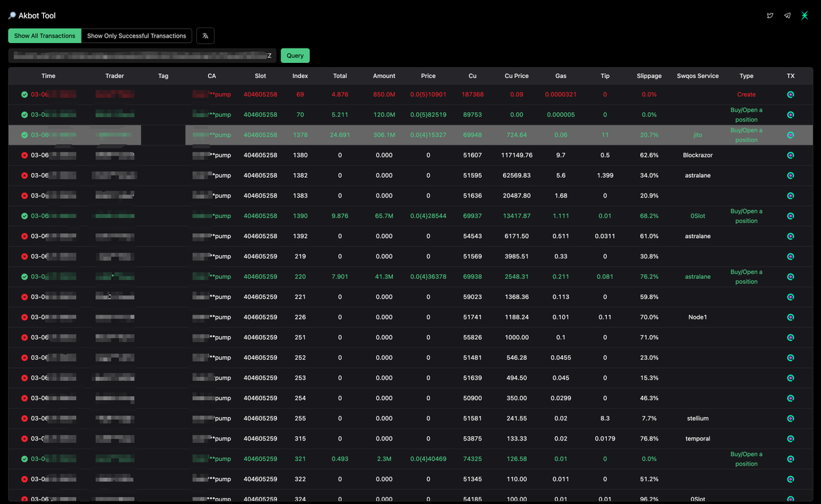Click the Time column header
Image resolution: width=821 pixels, height=504 pixels.
click(x=49, y=76)
